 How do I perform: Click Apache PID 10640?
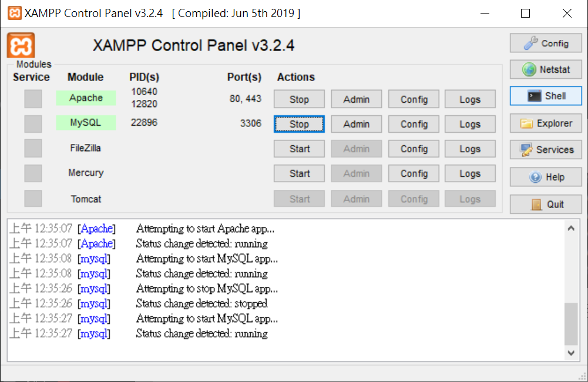pyautogui.click(x=144, y=92)
